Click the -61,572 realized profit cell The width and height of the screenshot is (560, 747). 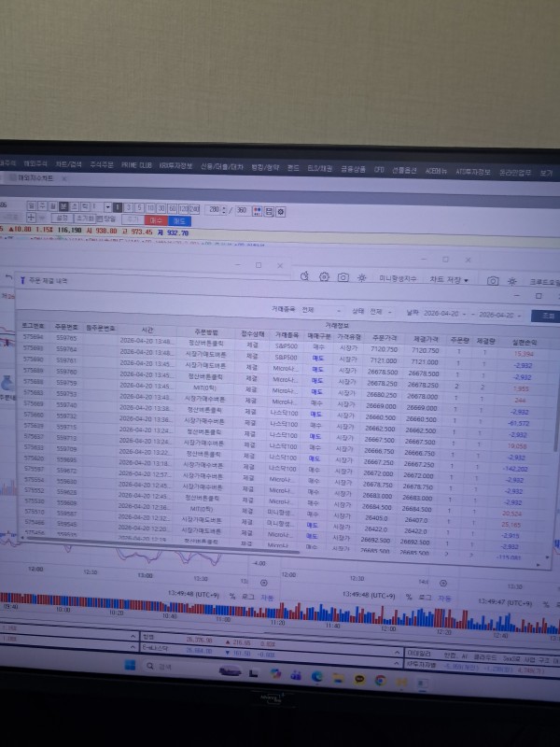(x=517, y=423)
